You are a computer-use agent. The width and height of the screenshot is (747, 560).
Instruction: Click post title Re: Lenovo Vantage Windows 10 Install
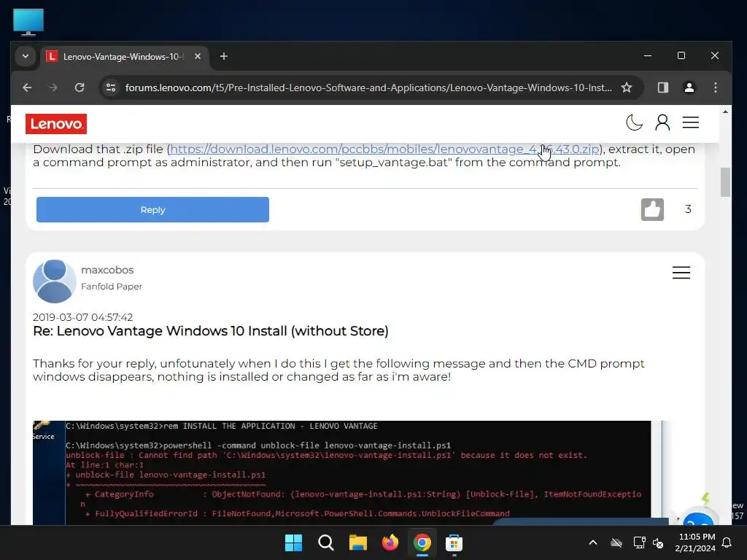point(211,331)
